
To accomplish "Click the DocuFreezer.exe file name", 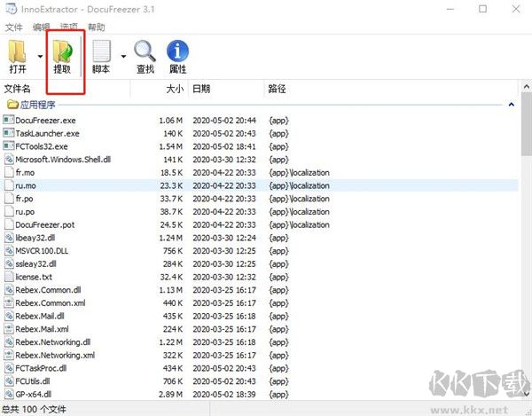I will click(45, 120).
